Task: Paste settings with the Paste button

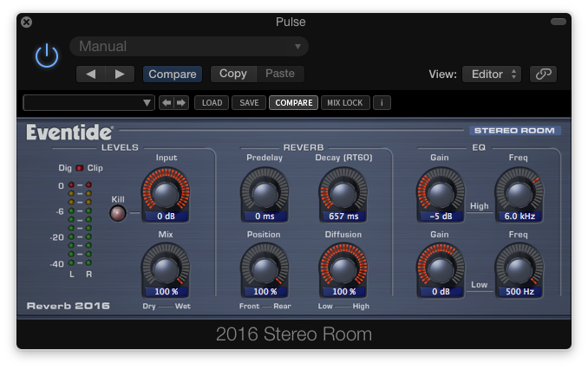Action: (x=280, y=74)
